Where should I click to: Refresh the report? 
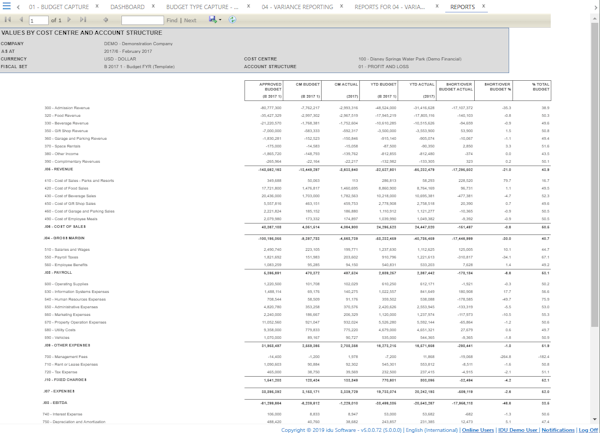coord(232,20)
